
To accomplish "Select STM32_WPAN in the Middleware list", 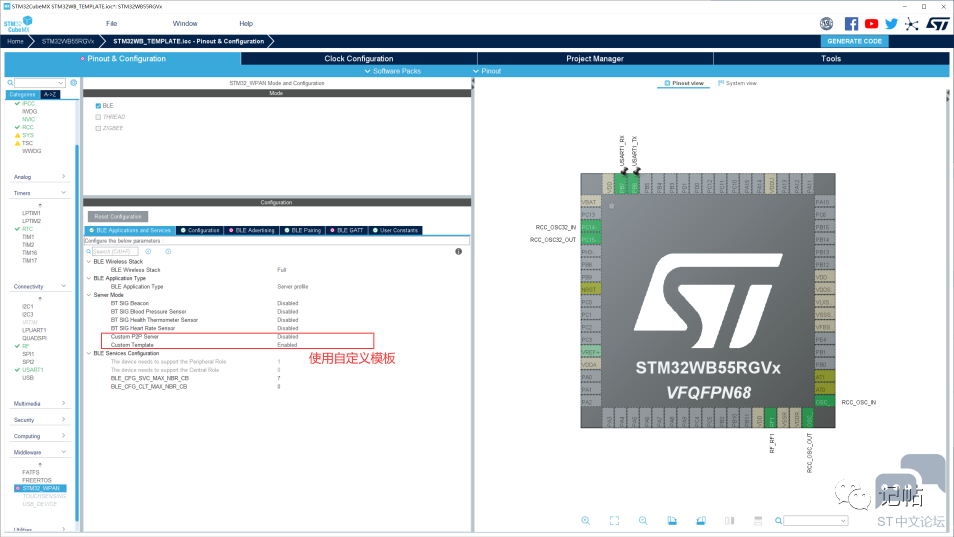I will [x=41, y=488].
